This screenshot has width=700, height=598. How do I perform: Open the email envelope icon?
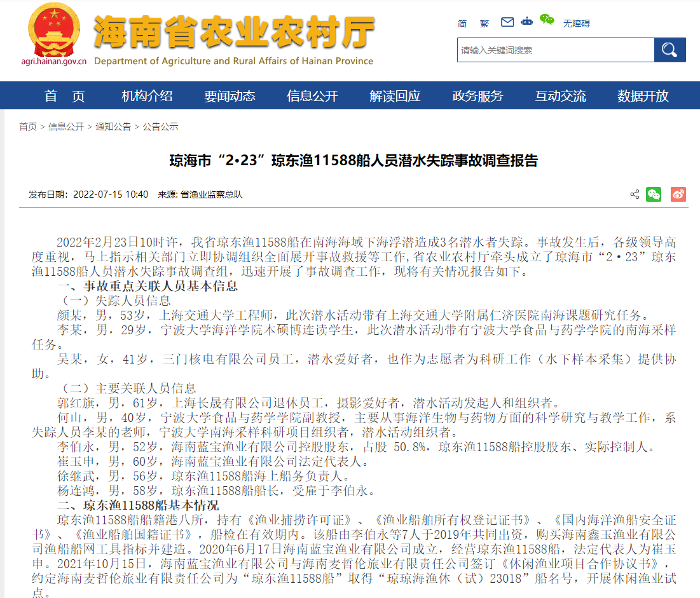point(507,22)
